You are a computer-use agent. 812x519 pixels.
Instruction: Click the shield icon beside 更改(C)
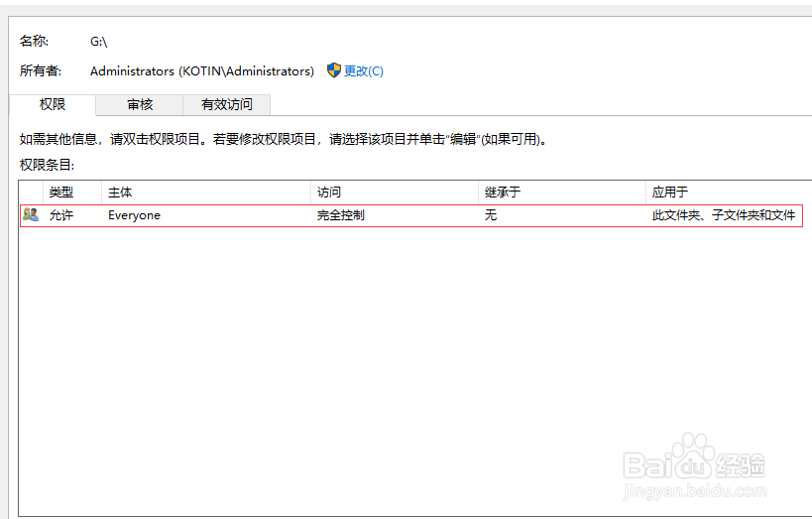pos(334,70)
